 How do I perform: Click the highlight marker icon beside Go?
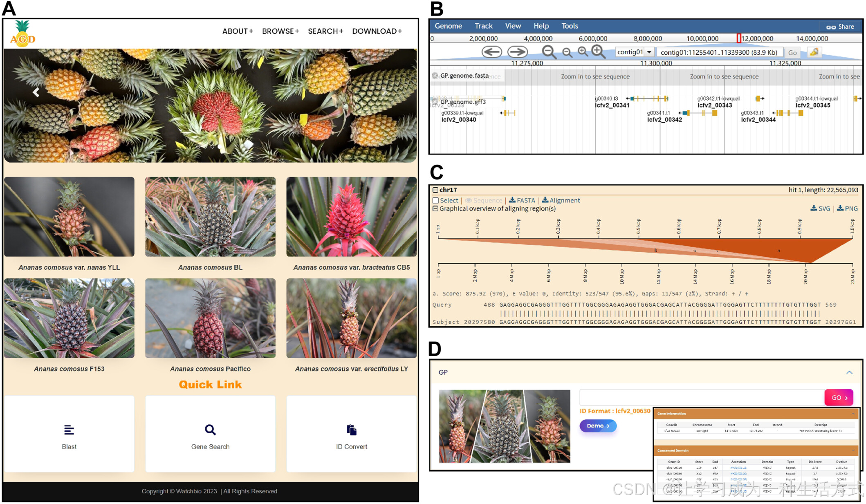click(x=814, y=52)
